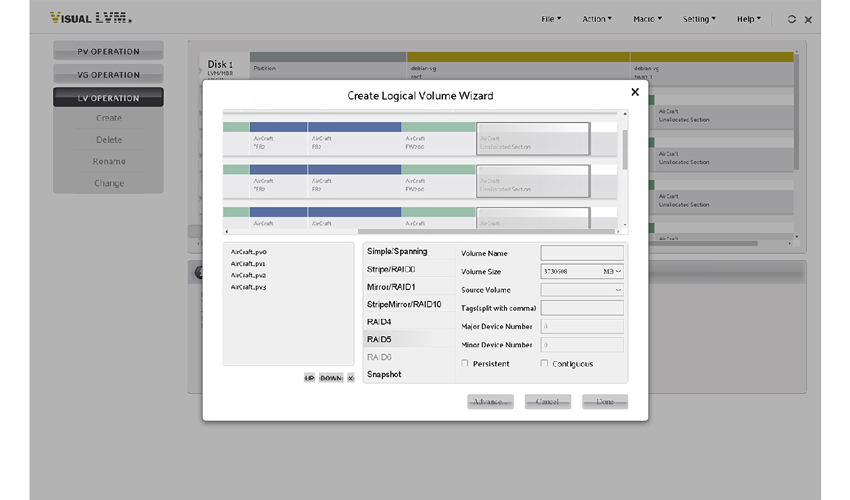The height and width of the screenshot is (500, 850).
Task: Click into the Volume Name field
Action: 582,253
